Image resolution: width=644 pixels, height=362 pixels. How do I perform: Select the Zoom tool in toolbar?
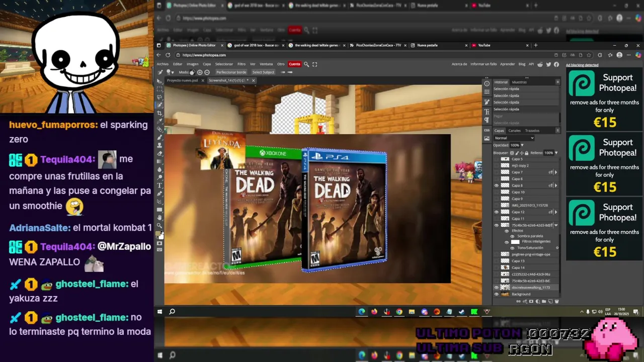pyautogui.click(x=159, y=225)
